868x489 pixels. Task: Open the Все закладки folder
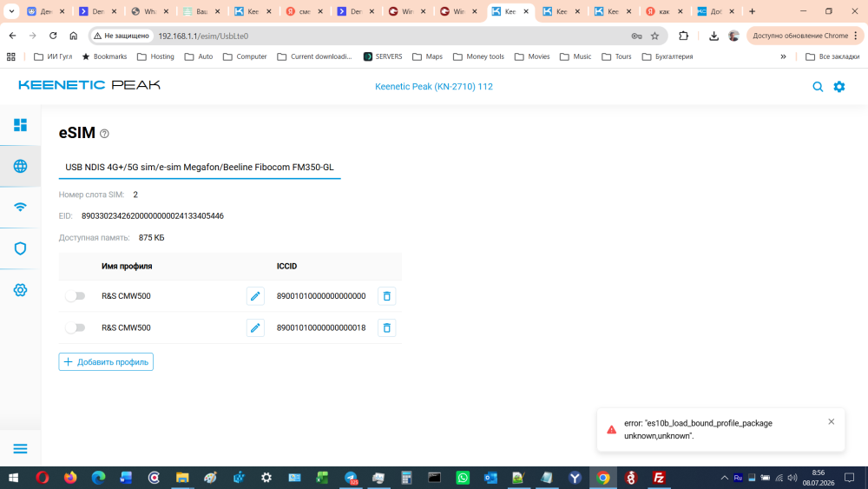(x=832, y=56)
